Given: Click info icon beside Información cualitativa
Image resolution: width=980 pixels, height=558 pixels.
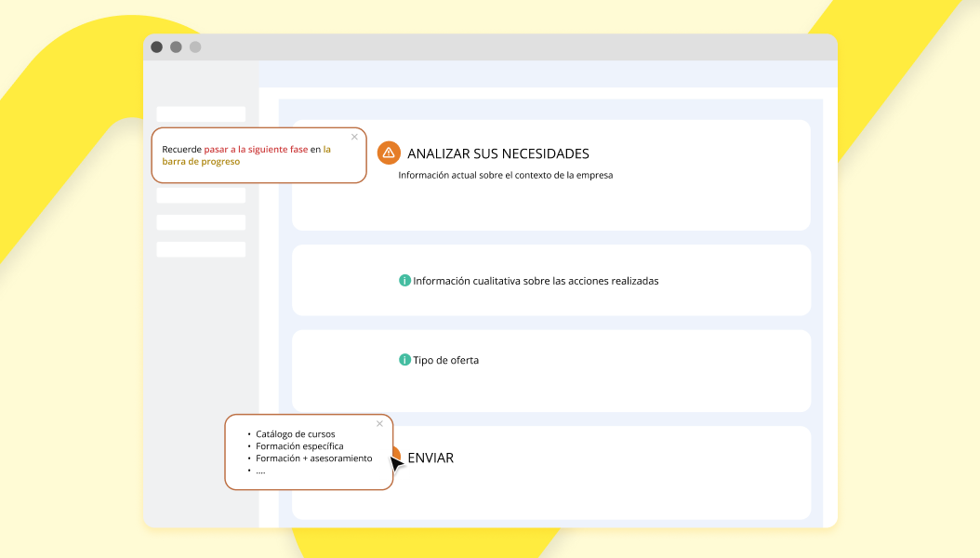Looking at the screenshot, I should [x=404, y=280].
